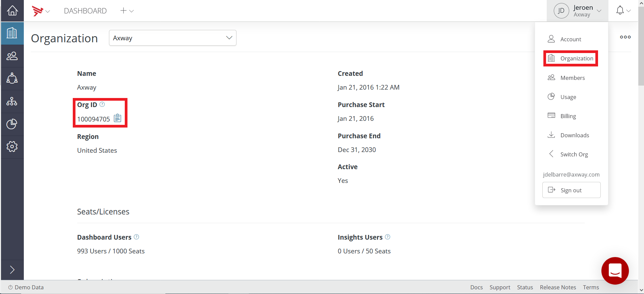Open the Settings gear icon in sidebar
644x294 pixels.
click(x=12, y=147)
